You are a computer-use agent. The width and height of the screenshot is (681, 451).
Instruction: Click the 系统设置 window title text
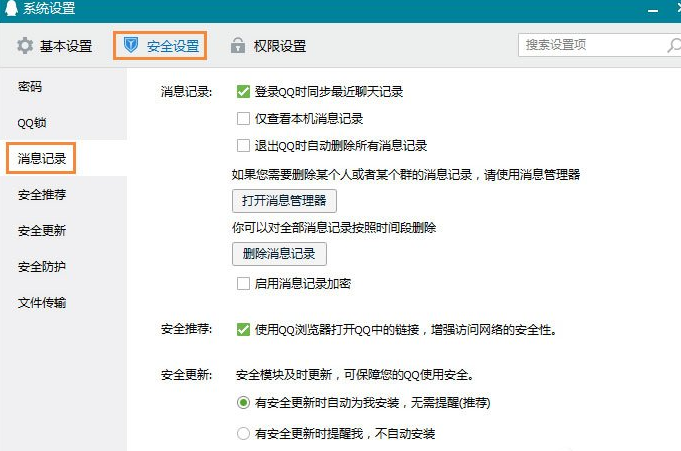49,8
